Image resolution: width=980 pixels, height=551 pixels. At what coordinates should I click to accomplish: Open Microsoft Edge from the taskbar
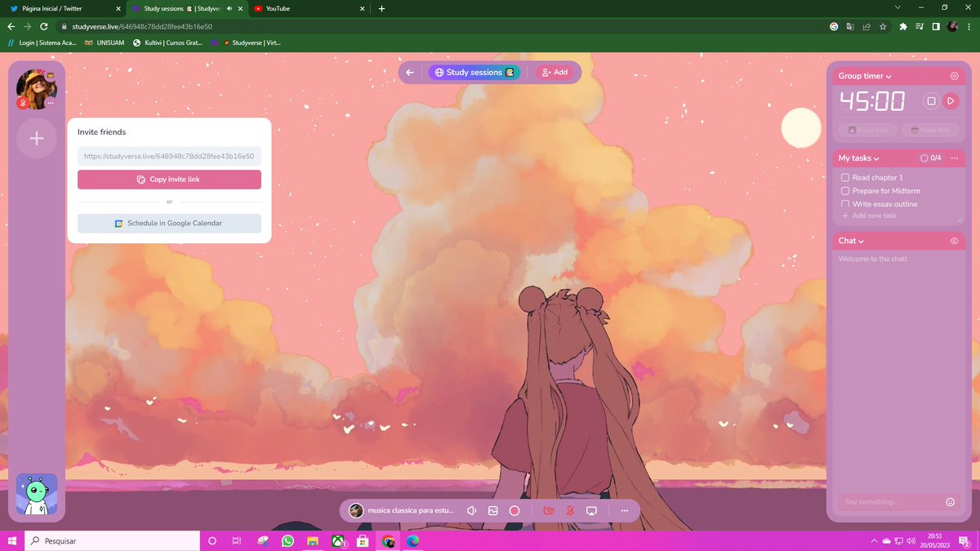point(413,540)
